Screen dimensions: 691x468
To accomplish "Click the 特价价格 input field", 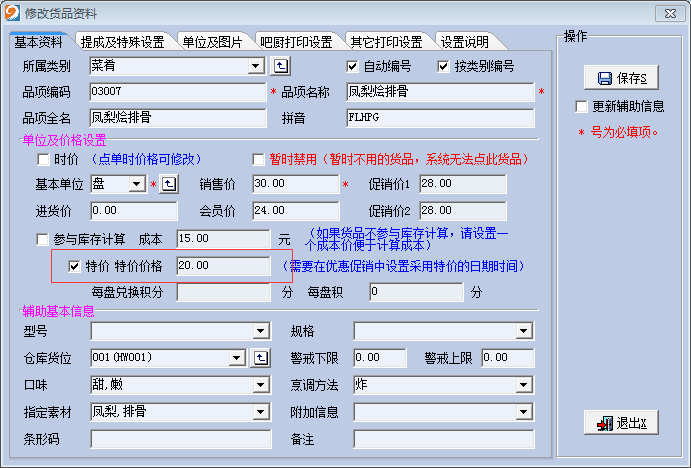I will point(222,266).
